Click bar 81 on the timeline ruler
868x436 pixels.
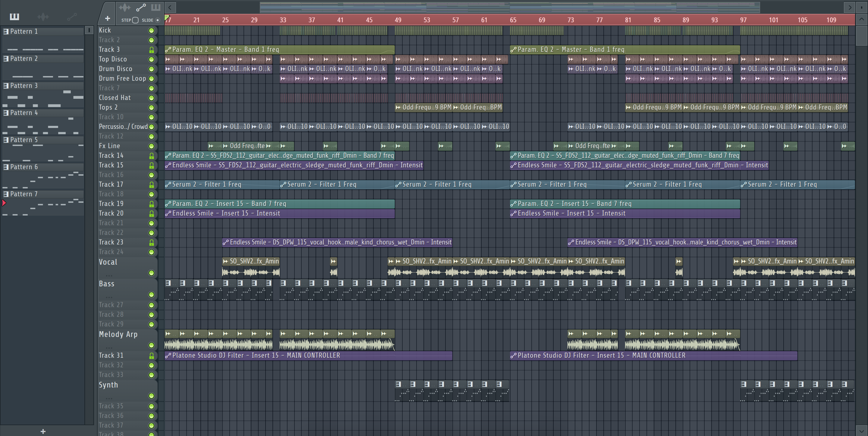(x=628, y=20)
